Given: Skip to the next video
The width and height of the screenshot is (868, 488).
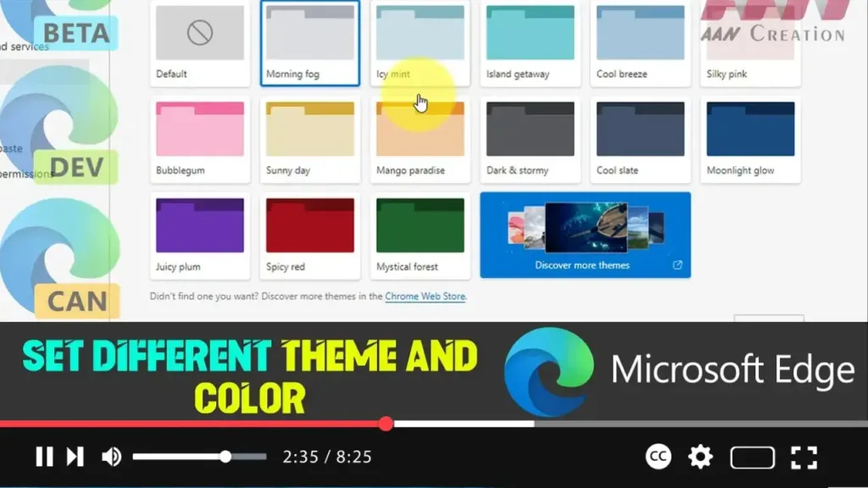Looking at the screenshot, I should 75,457.
